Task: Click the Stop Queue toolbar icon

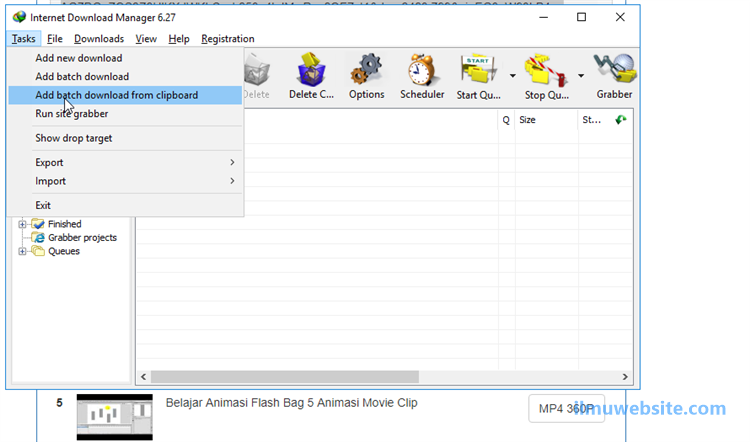Action: tap(546, 70)
